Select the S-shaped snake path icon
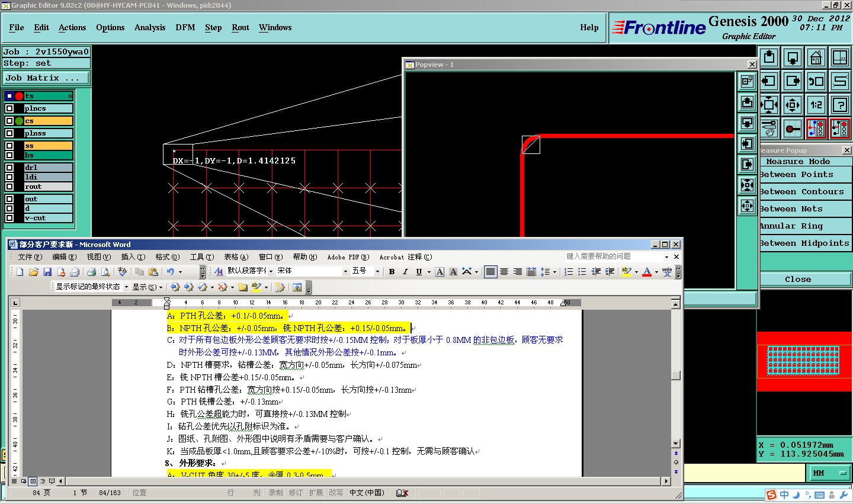 (x=840, y=81)
